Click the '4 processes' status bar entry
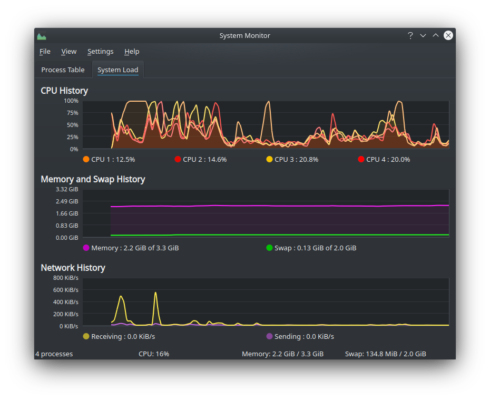The width and height of the screenshot is (490, 400). [x=54, y=354]
